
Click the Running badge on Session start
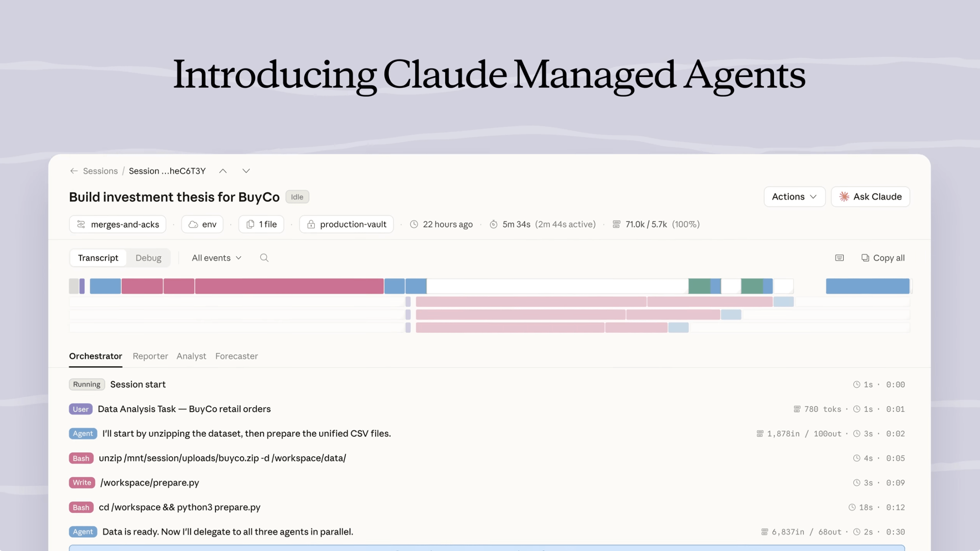(x=87, y=385)
